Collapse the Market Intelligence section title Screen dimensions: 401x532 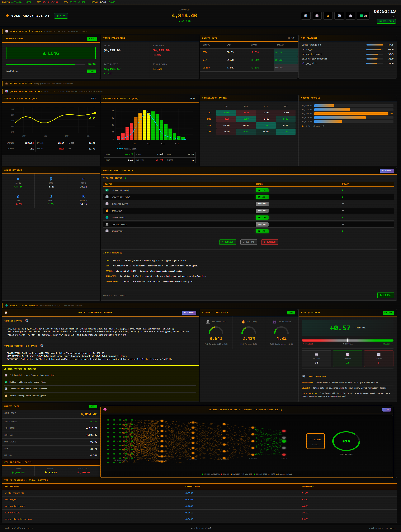24,306
